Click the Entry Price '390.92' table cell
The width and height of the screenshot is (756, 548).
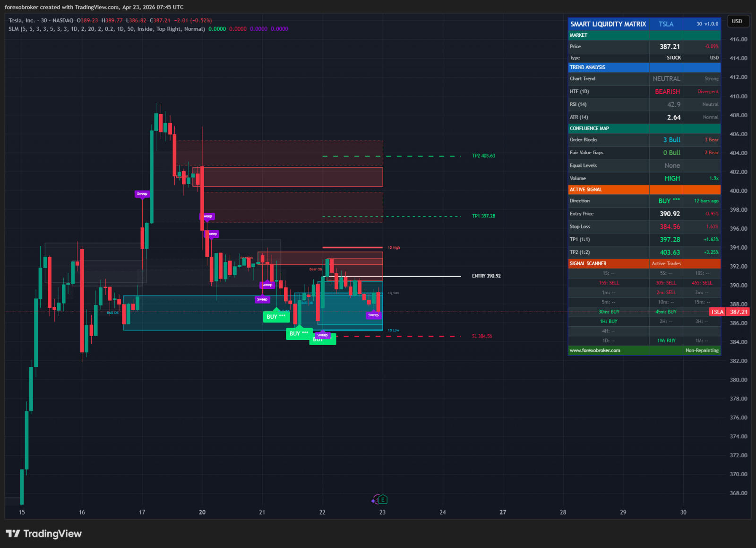[670, 214]
